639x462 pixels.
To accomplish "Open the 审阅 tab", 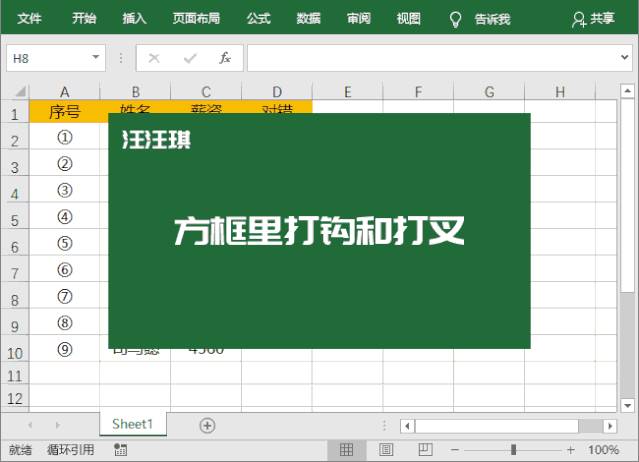I will coord(359,18).
